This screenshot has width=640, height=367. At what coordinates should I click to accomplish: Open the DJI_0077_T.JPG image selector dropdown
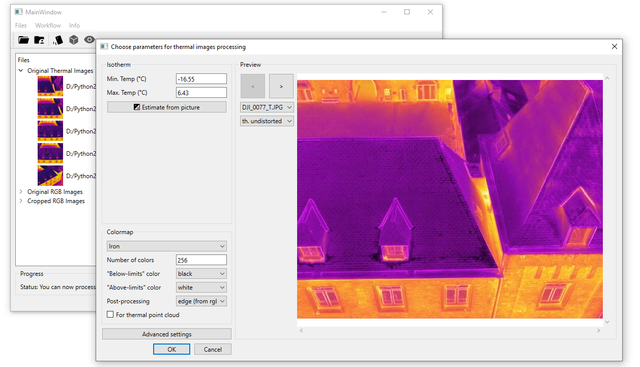(x=267, y=107)
